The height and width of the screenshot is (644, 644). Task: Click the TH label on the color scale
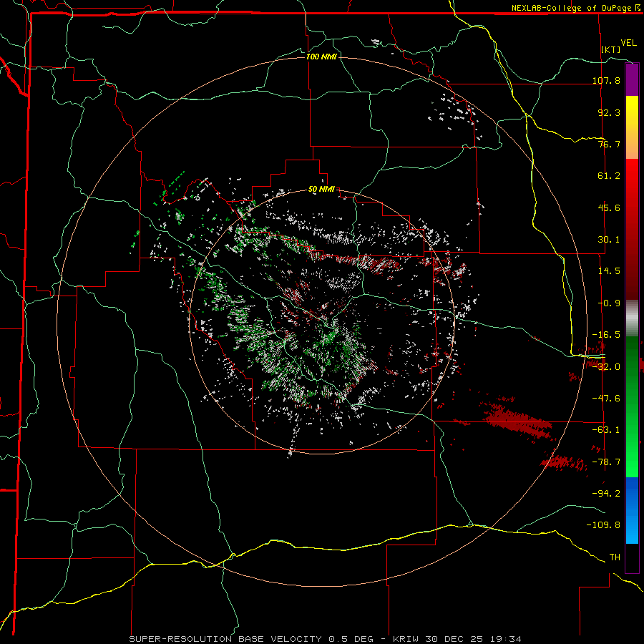(615, 557)
